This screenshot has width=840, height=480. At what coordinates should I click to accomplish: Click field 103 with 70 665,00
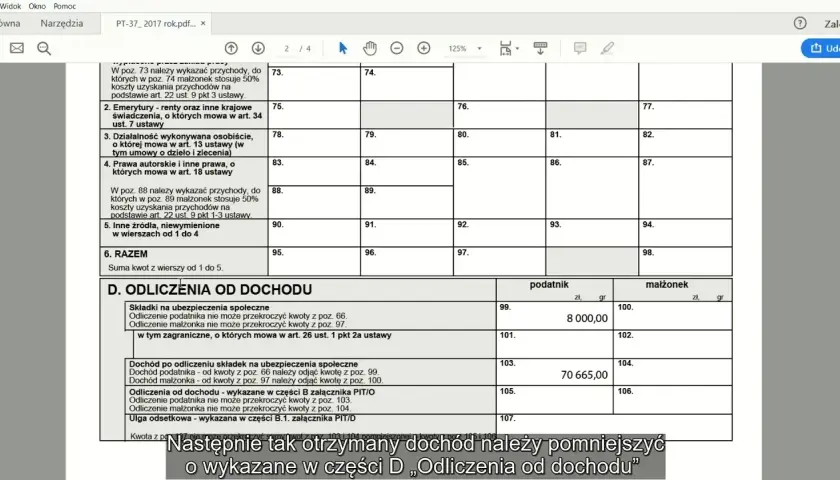554,371
